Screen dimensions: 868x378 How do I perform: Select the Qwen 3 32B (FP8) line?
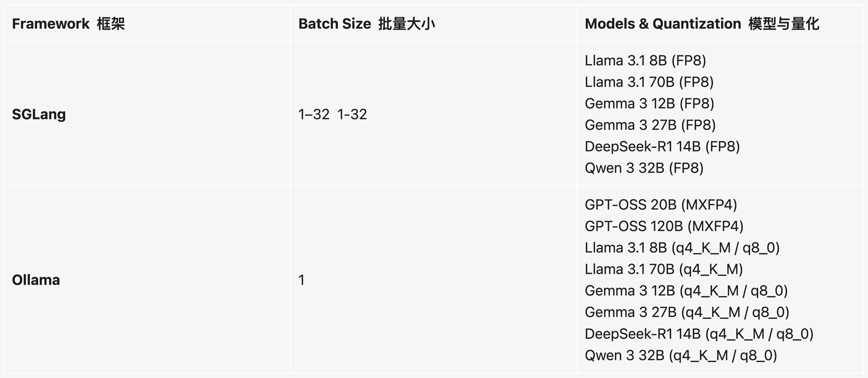coord(644,168)
